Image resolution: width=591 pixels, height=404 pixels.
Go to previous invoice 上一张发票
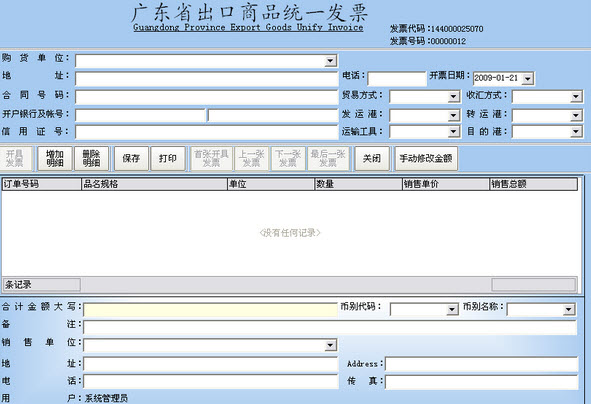click(251, 159)
